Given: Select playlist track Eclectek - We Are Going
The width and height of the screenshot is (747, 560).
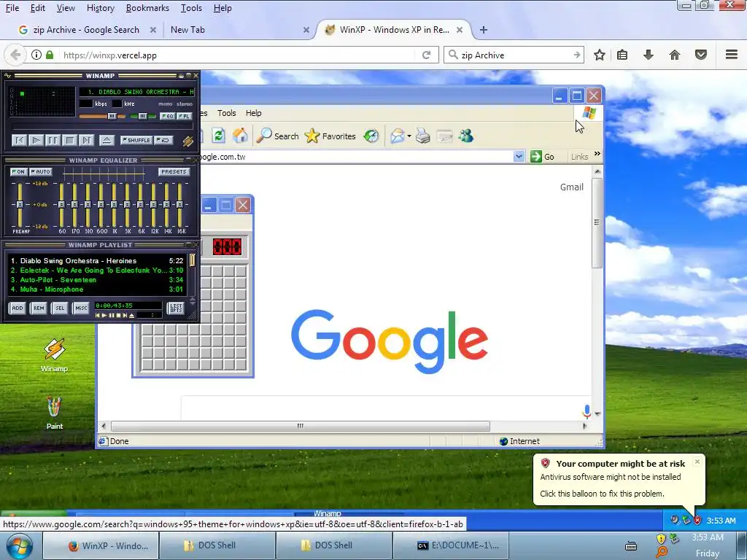Looking at the screenshot, I should tap(97, 270).
